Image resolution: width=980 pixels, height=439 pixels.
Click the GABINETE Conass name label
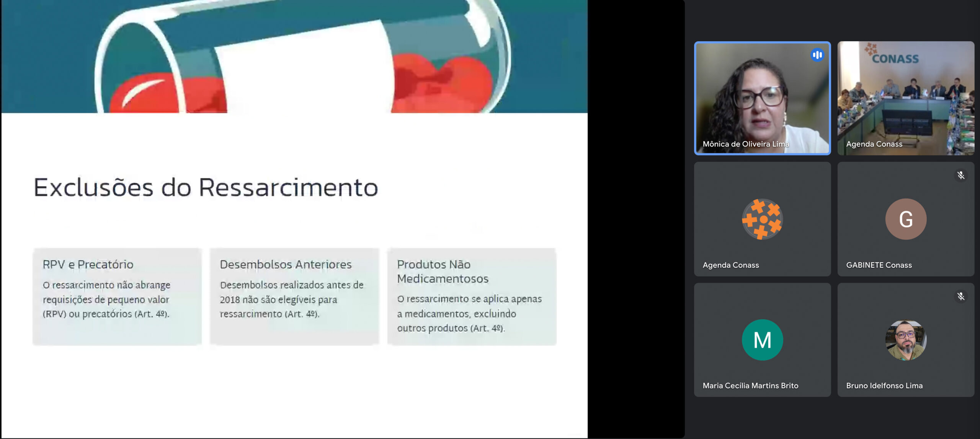[x=879, y=265]
